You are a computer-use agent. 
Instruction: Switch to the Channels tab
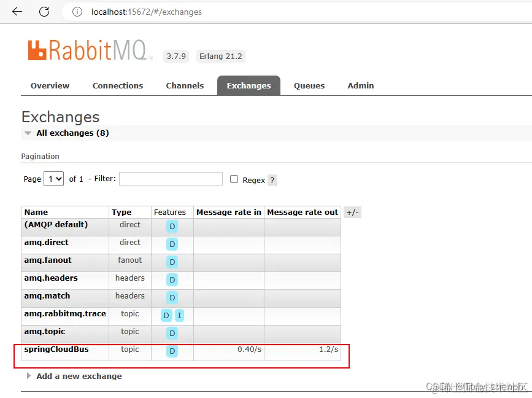(x=185, y=85)
